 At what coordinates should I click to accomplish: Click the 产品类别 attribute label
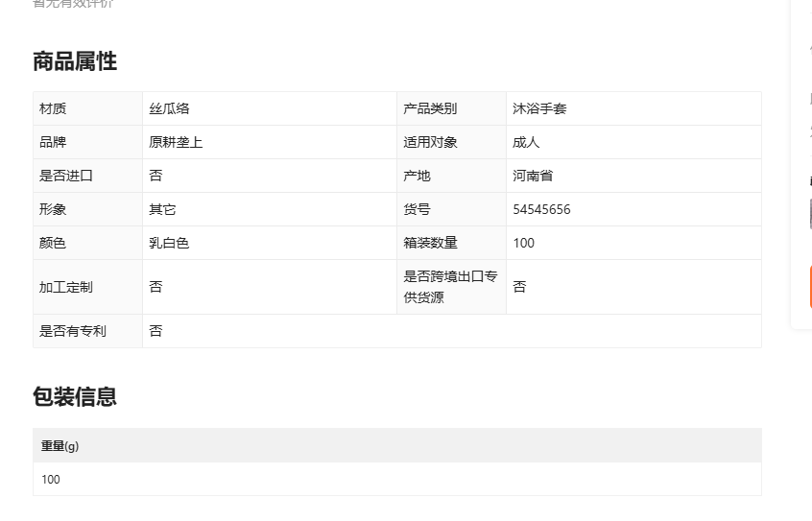430,108
